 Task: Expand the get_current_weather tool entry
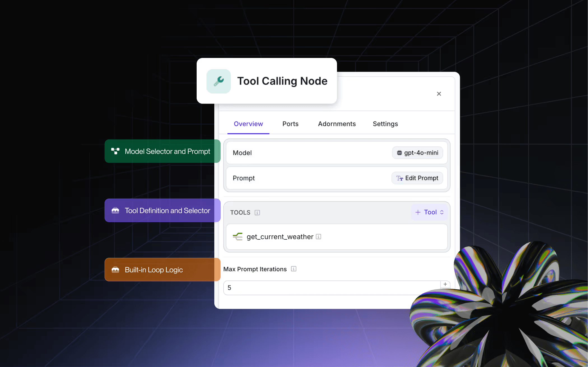point(280,237)
